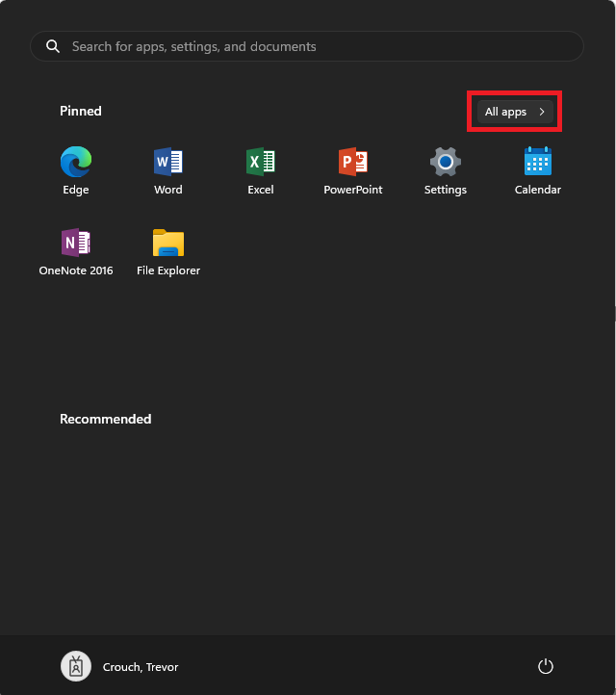Open the All apps list
Screen dimensions: 616x695
(x=506, y=112)
